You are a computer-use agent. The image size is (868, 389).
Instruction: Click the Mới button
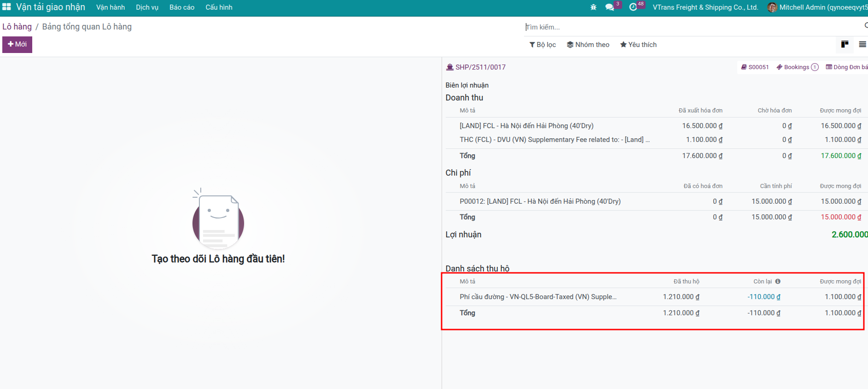coord(17,45)
